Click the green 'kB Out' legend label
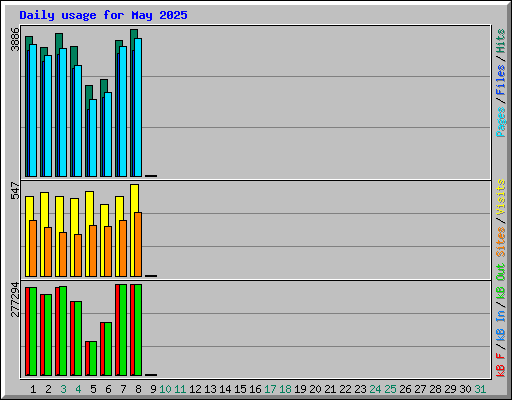 pyautogui.click(x=500, y=282)
